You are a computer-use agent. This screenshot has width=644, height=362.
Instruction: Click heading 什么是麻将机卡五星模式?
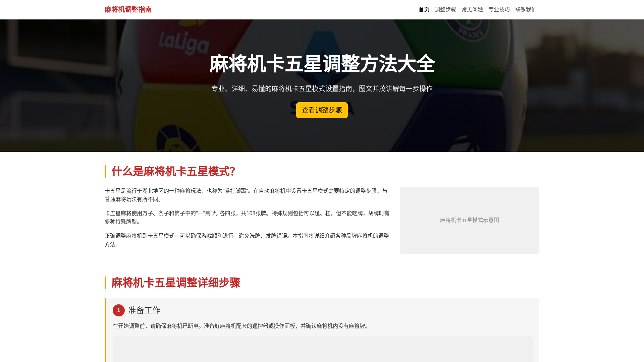(173, 172)
